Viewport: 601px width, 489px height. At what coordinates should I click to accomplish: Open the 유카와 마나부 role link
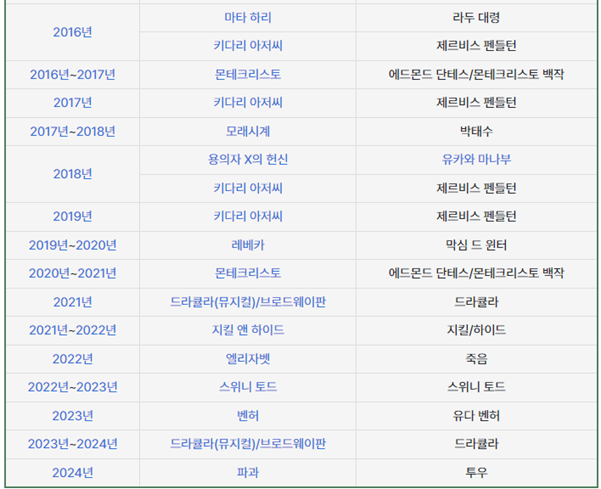pos(476,159)
